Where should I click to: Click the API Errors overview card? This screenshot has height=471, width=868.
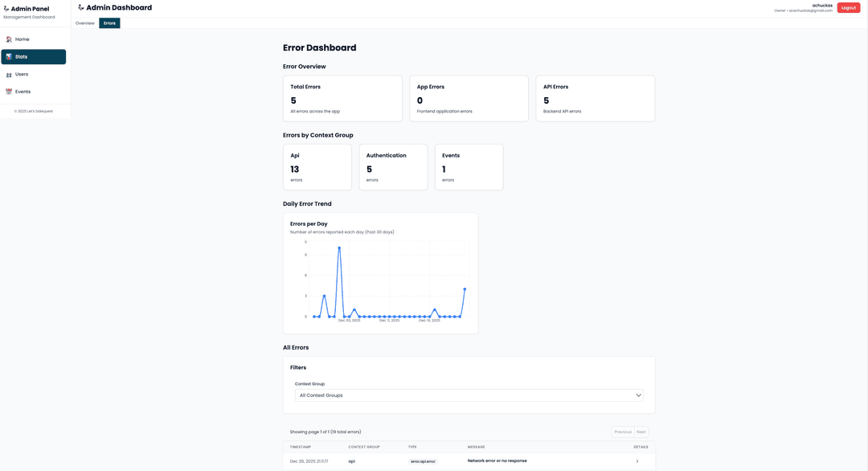[595, 99]
